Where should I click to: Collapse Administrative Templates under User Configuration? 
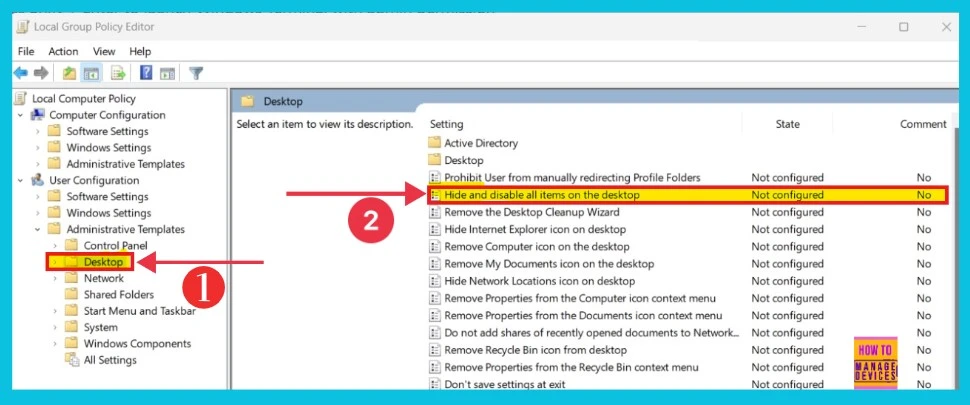[38, 229]
